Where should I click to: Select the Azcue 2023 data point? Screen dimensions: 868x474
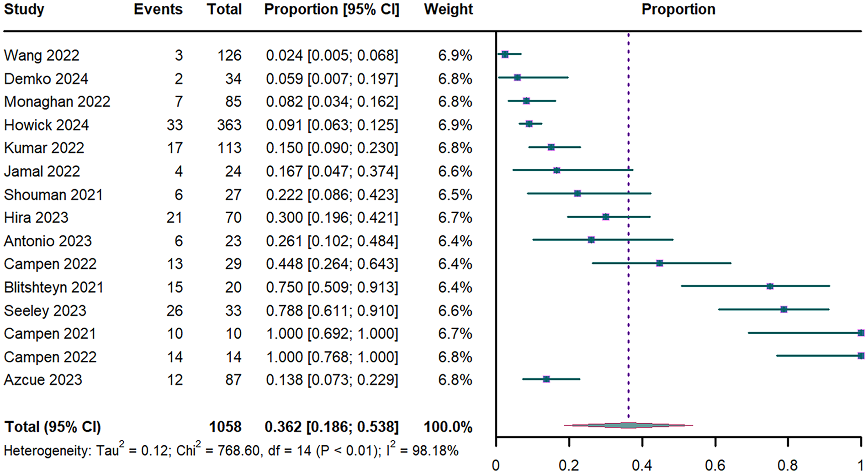[x=546, y=379]
